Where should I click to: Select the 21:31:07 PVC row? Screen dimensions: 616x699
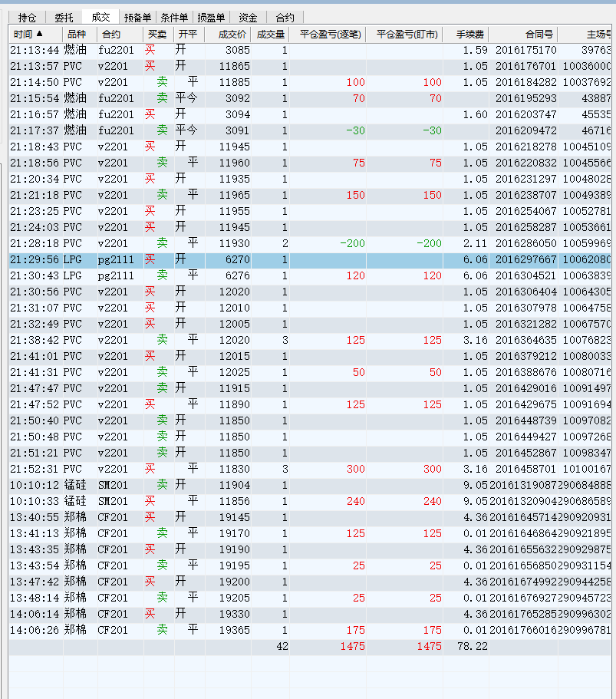tap(310, 308)
